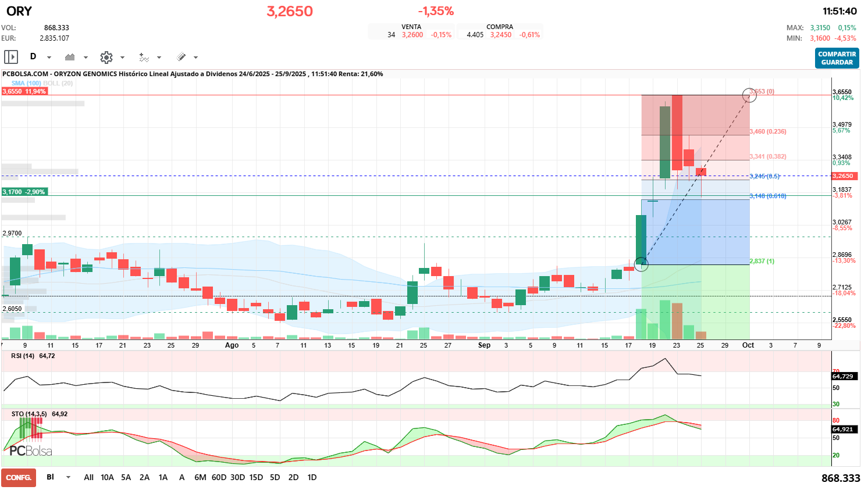The height and width of the screenshot is (490, 868).
Task: Click the area chart type icon
Action: [70, 57]
